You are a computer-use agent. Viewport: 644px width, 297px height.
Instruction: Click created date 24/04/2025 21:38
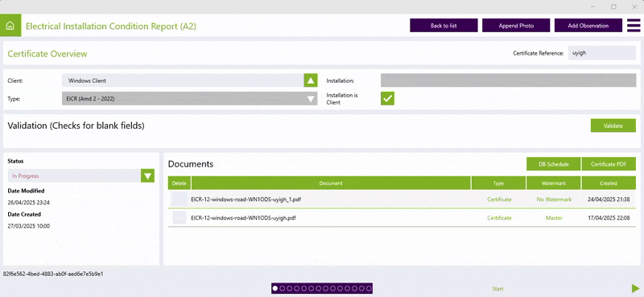point(609,200)
